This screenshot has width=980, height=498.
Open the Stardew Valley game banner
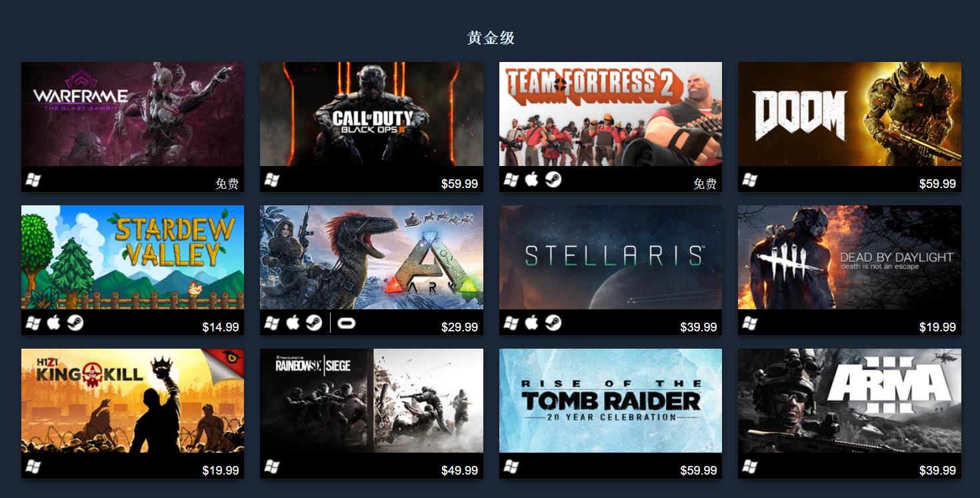click(x=133, y=257)
